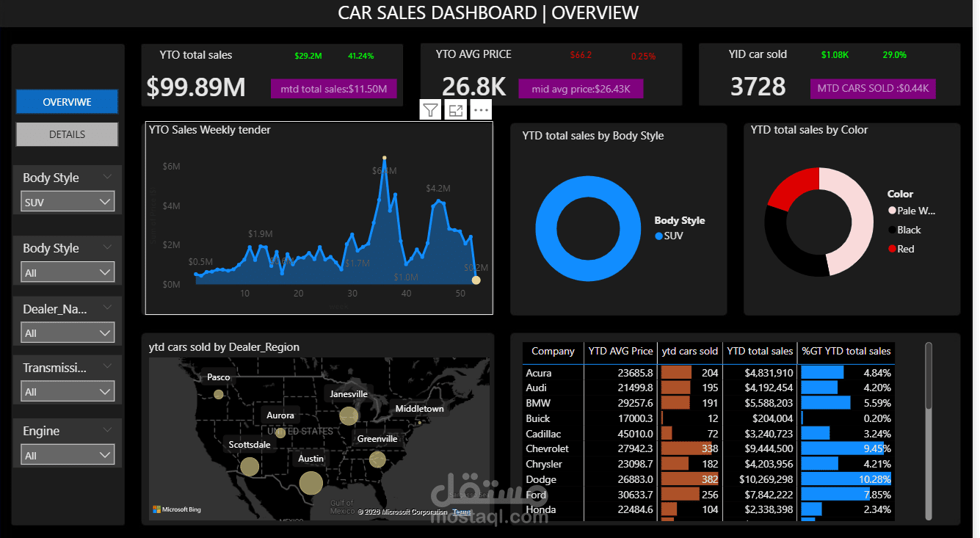This screenshot has height=538, width=980.
Task: Open the Body Style dropdown showing SUV
Action: point(68,202)
